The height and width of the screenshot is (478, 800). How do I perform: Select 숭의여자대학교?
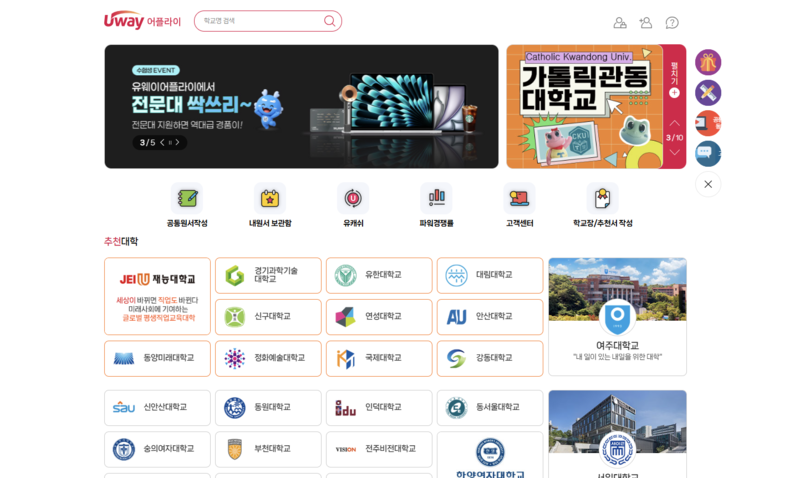[157, 449]
